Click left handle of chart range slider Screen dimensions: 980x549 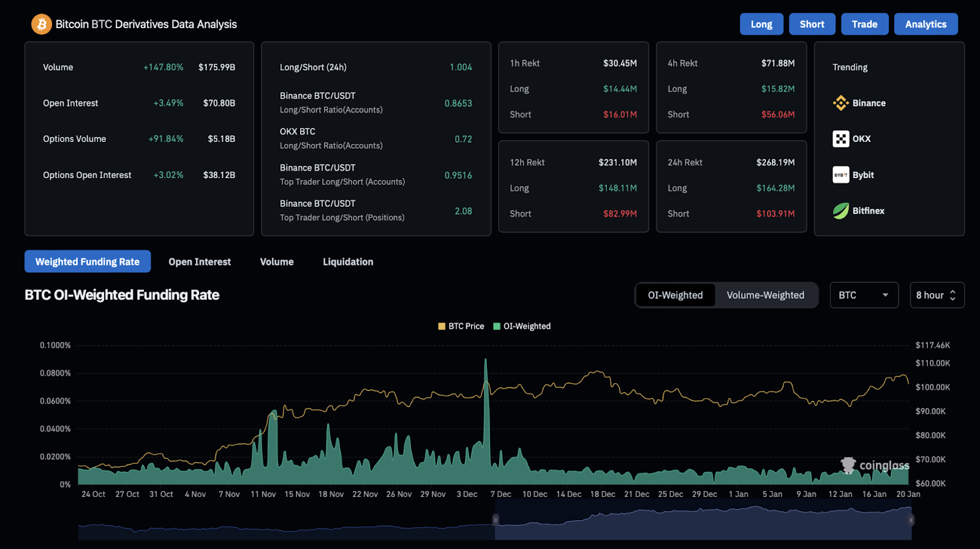496,520
